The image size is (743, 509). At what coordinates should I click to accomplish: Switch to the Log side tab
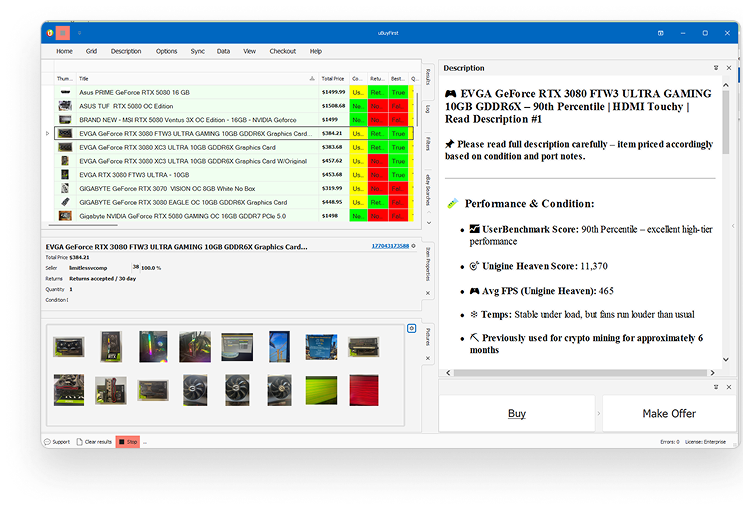click(x=428, y=109)
